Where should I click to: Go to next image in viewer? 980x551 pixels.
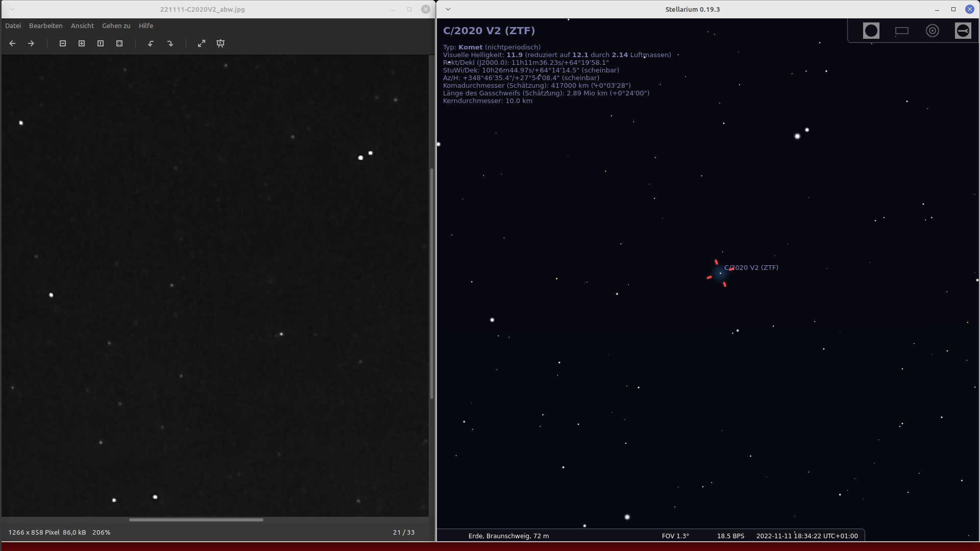click(31, 43)
